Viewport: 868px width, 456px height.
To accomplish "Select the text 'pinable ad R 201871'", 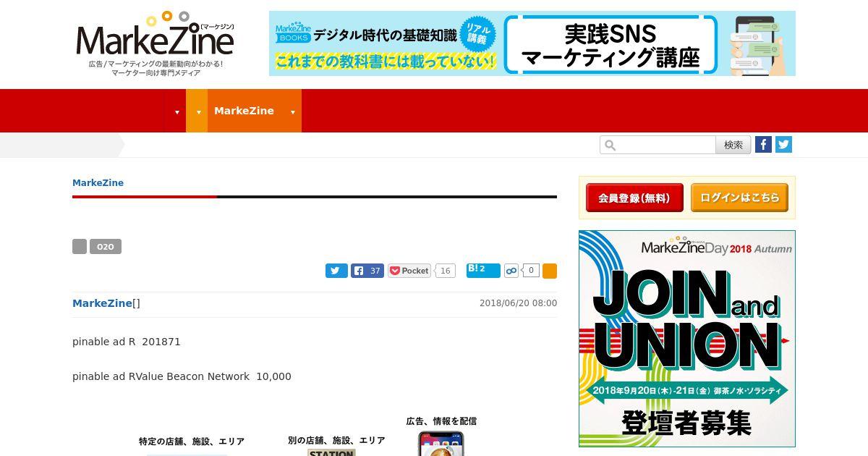I will (127, 342).
